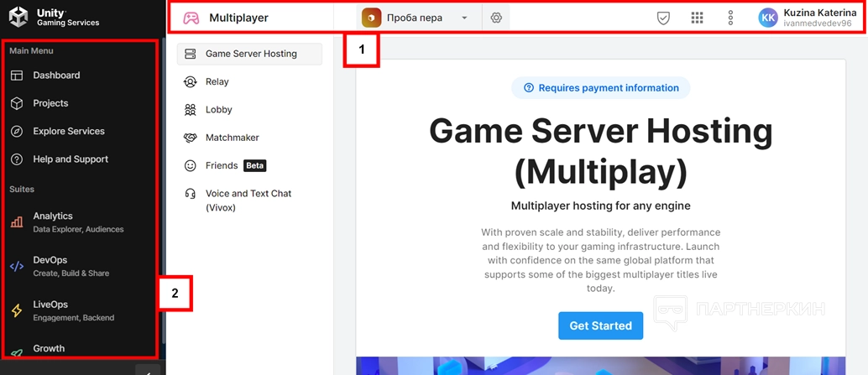The height and width of the screenshot is (375, 868).
Task: Click the Dashboard layout icon
Action: pyautogui.click(x=17, y=76)
